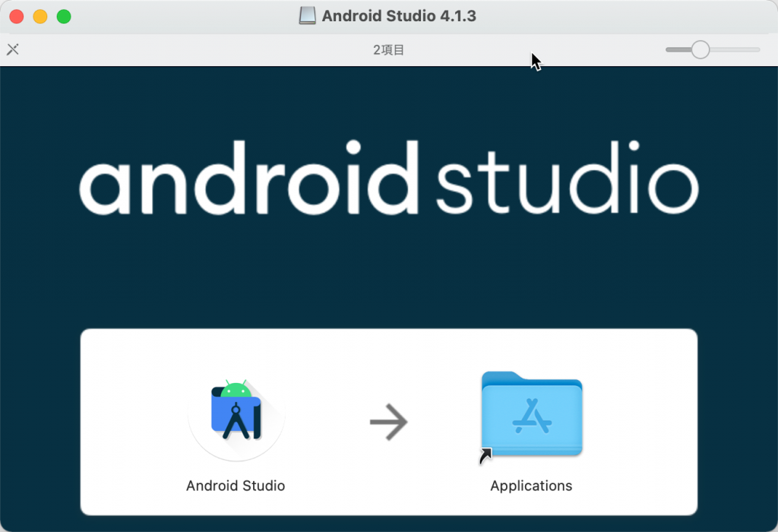The image size is (778, 532).
Task: Click the crossed tools icon in the toolbar
Action: coord(13,49)
